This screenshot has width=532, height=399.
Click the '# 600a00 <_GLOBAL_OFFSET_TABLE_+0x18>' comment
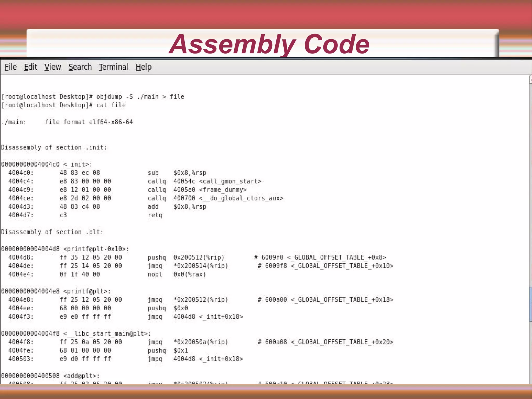click(x=325, y=299)
